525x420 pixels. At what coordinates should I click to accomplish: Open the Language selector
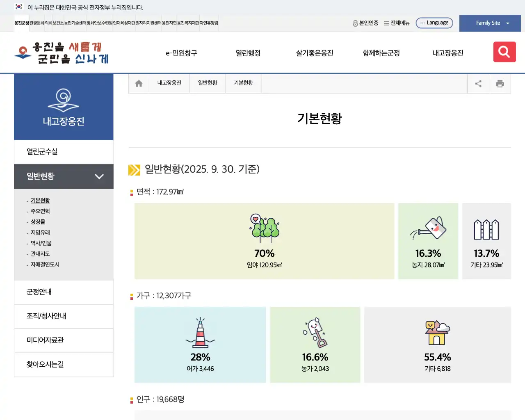(434, 23)
